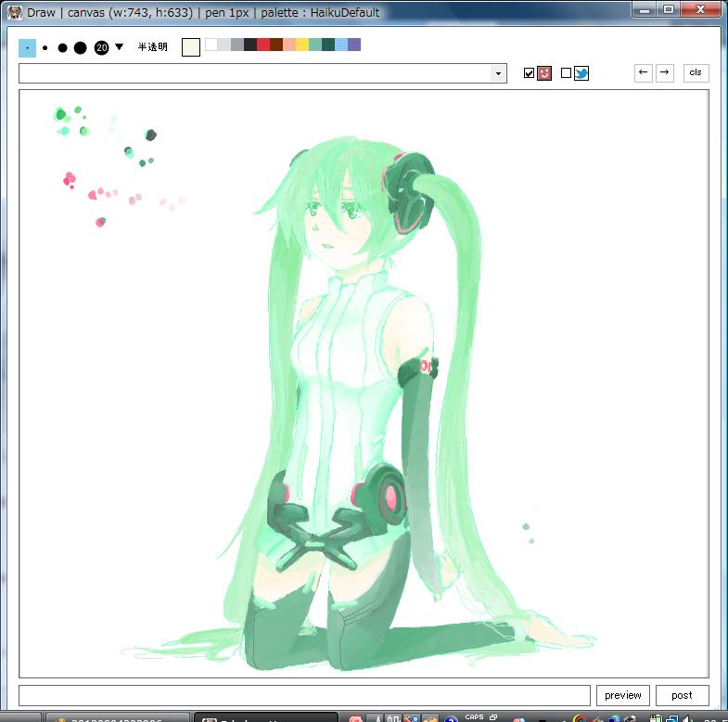Screen dimensions: 728x722
Task: Pick the salmon pink palette swatch
Action: (289, 45)
